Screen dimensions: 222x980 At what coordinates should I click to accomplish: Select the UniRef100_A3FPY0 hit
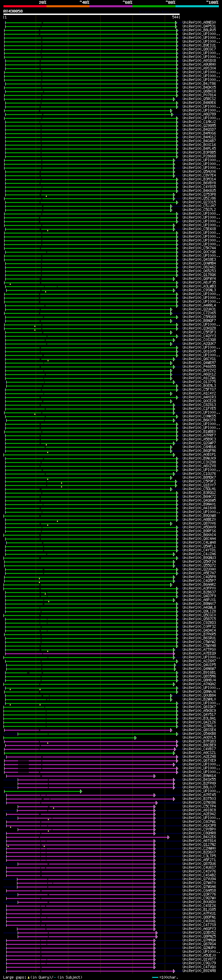pyautogui.click(x=199, y=589)
